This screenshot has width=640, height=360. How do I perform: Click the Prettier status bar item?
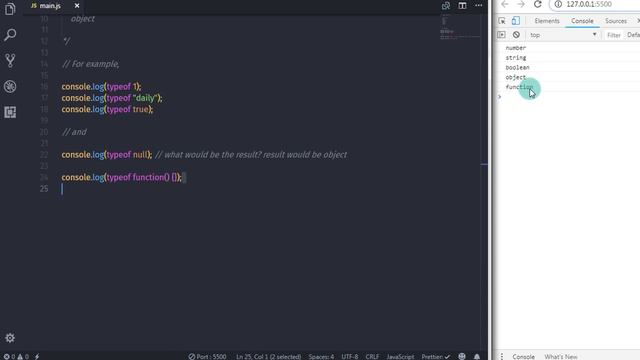(436, 356)
